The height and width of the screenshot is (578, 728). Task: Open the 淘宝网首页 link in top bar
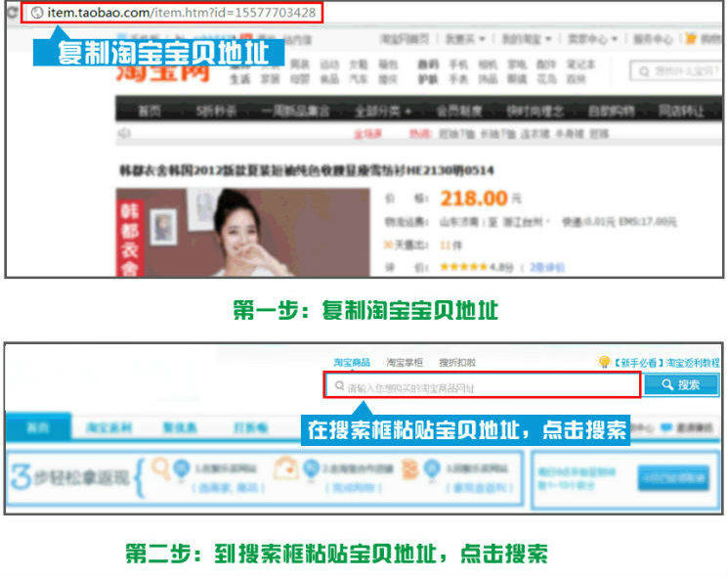[405, 39]
